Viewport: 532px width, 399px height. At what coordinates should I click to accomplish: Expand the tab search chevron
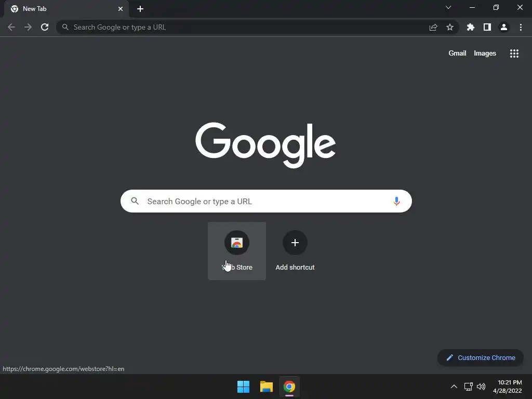tap(448, 7)
